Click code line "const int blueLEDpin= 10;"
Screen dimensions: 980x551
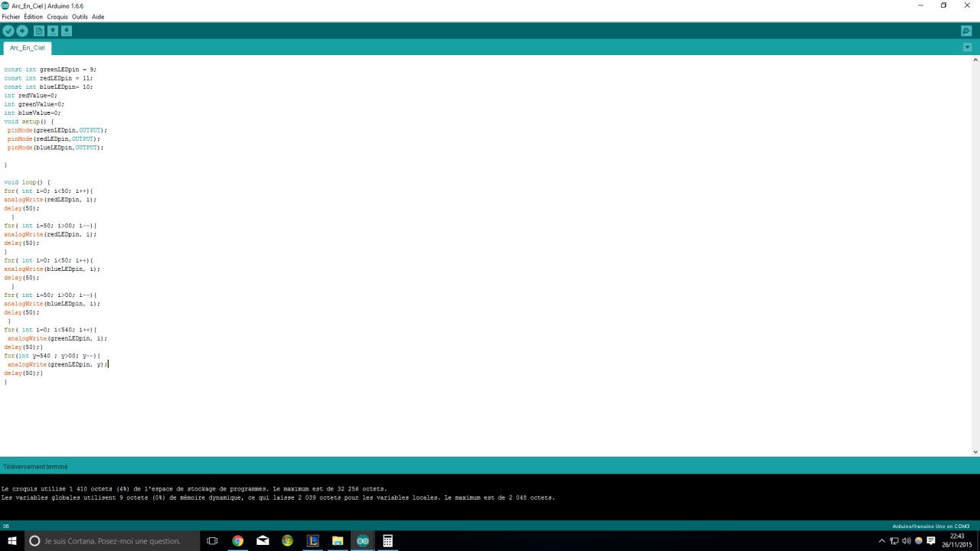(x=48, y=87)
